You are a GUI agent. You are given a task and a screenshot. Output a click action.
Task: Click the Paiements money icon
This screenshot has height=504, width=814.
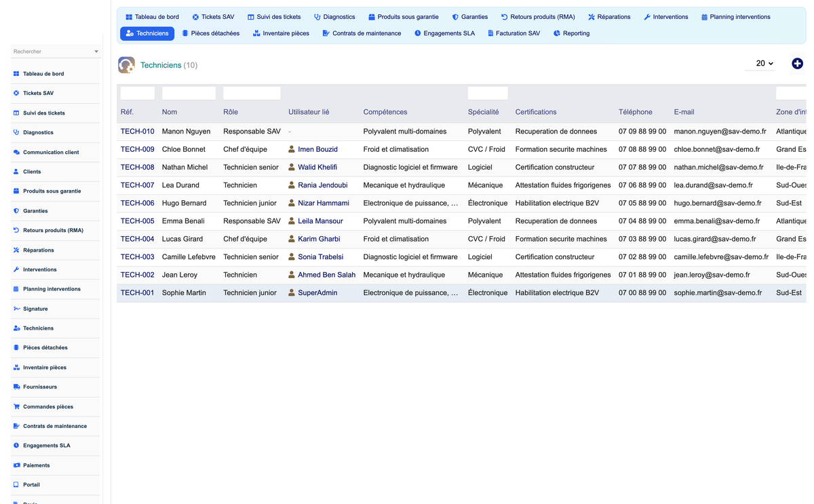(16, 465)
